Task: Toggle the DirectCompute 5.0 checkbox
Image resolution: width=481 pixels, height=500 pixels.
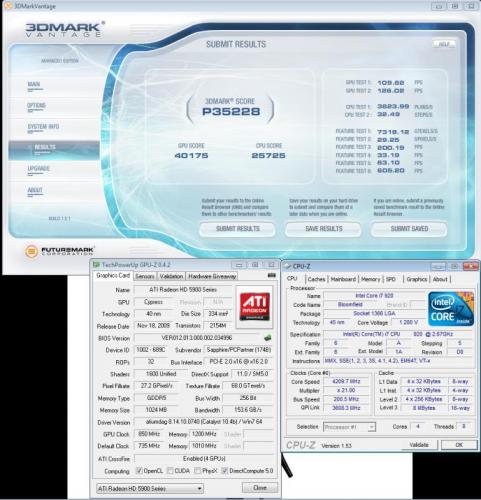Action: (x=225, y=471)
